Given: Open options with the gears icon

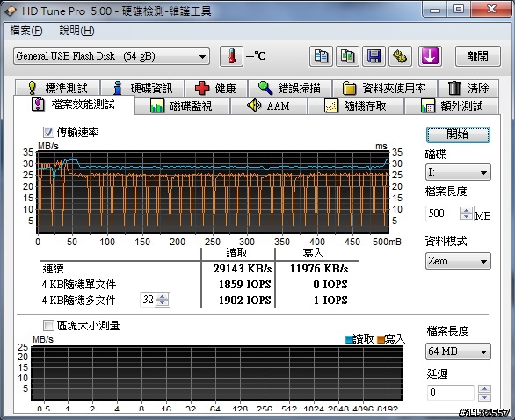Looking at the screenshot, I should 400,56.
